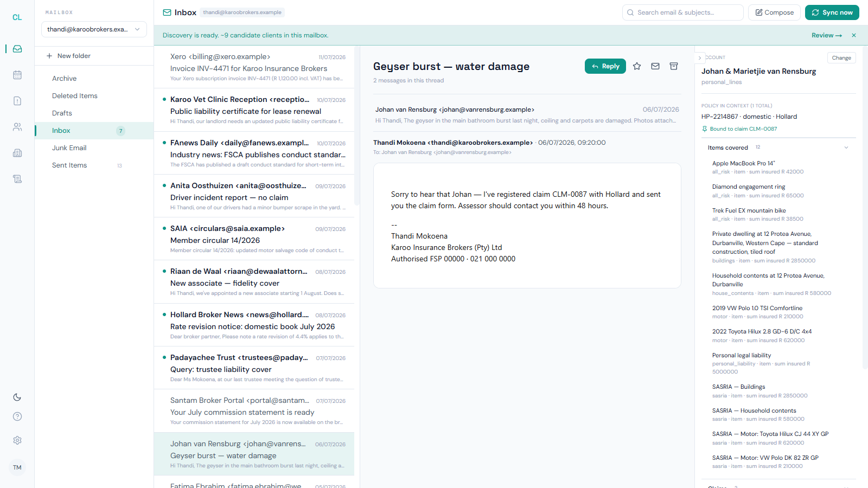Mark thread unread with envelope icon
Viewport: 868px width, 488px height.
coord(655,66)
